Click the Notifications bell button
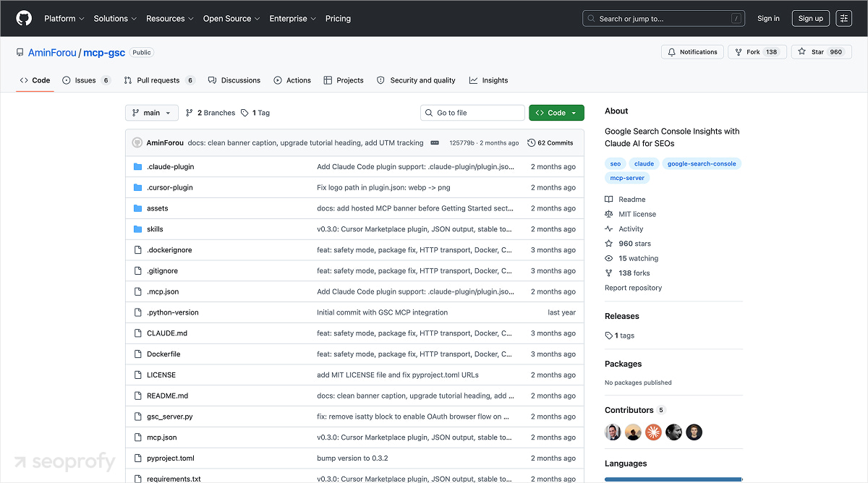This screenshot has height=483, width=868. click(693, 52)
